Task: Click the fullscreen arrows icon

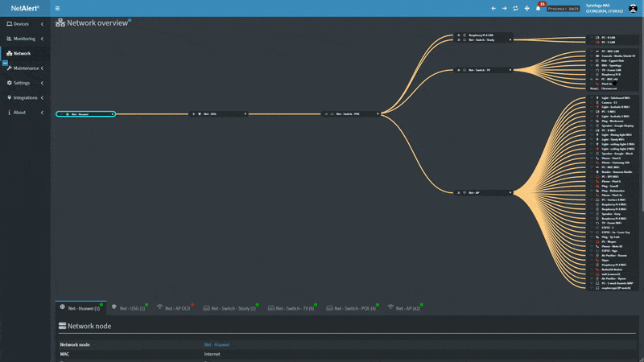Action: pos(527,9)
